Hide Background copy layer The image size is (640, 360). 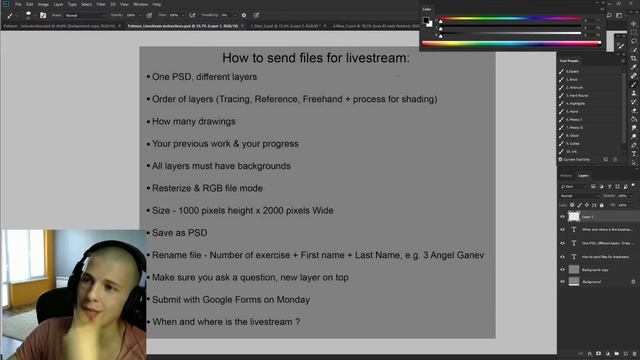pyautogui.click(x=562, y=269)
